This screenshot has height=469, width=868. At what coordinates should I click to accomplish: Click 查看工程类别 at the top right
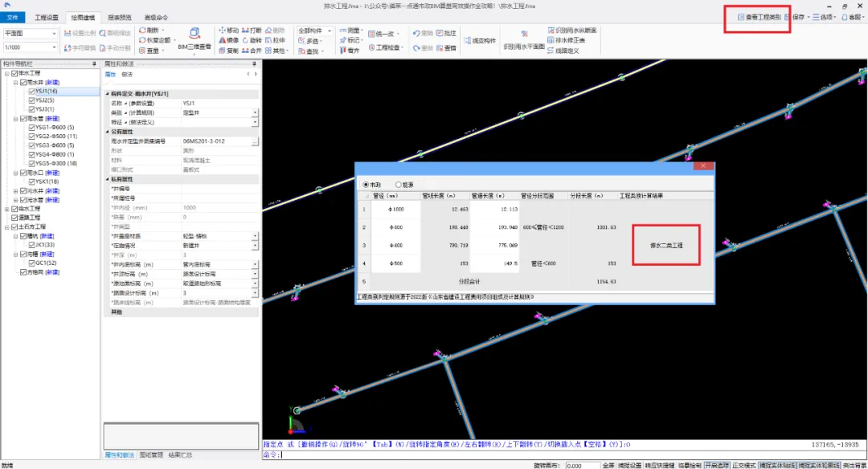point(759,17)
